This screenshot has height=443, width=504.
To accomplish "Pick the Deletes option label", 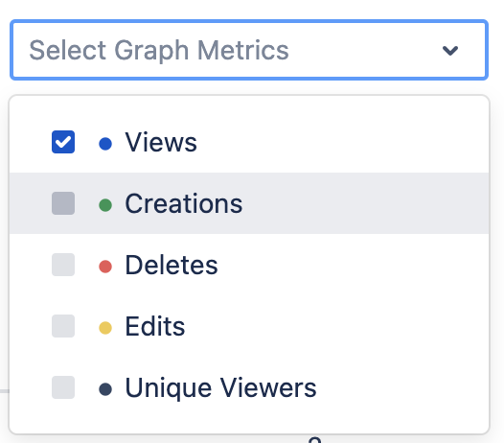I will (x=172, y=265).
